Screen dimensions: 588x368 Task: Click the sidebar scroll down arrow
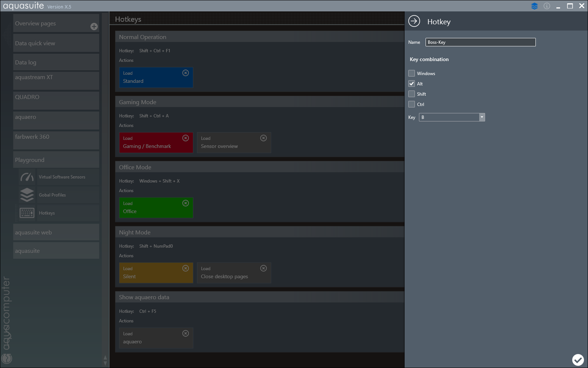[105, 364]
